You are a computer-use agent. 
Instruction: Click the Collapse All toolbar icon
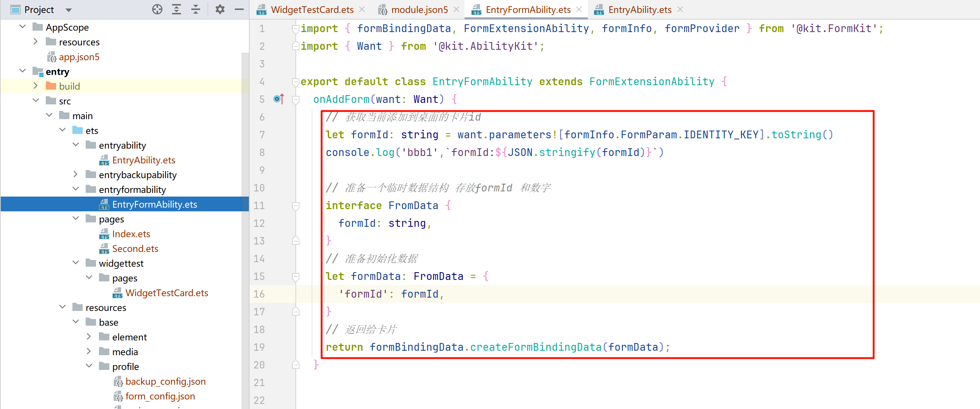[x=196, y=10]
